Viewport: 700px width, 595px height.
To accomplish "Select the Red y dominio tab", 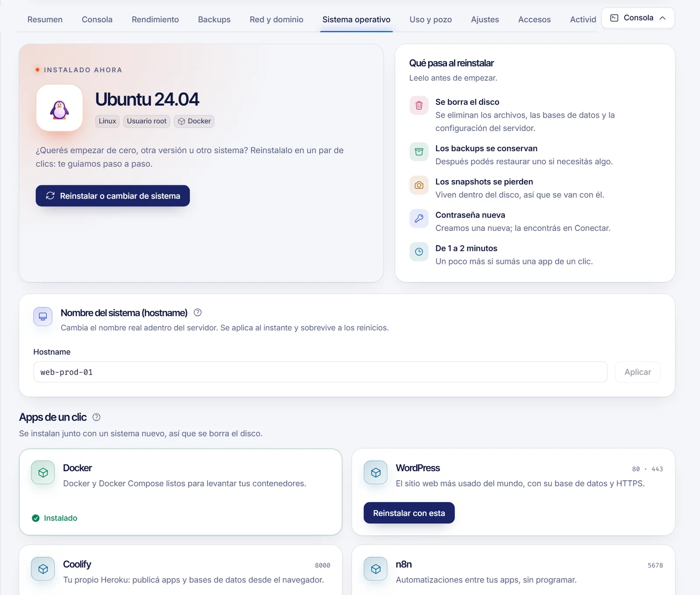I will pos(276,20).
